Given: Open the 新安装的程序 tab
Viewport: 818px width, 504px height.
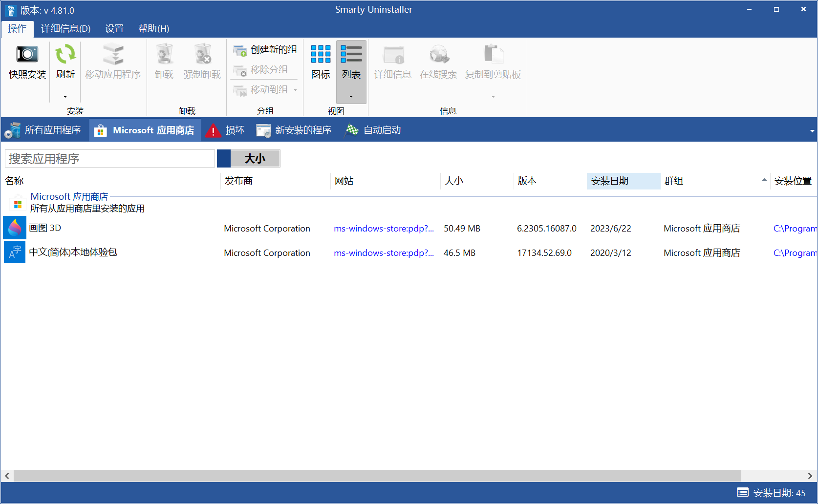Looking at the screenshot, I should 294,130.
